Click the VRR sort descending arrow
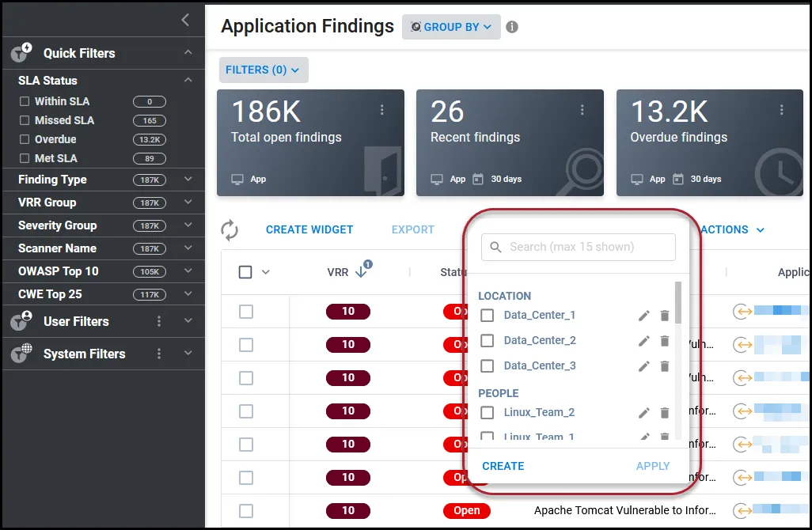812x530 pixels. pos(361,272)
